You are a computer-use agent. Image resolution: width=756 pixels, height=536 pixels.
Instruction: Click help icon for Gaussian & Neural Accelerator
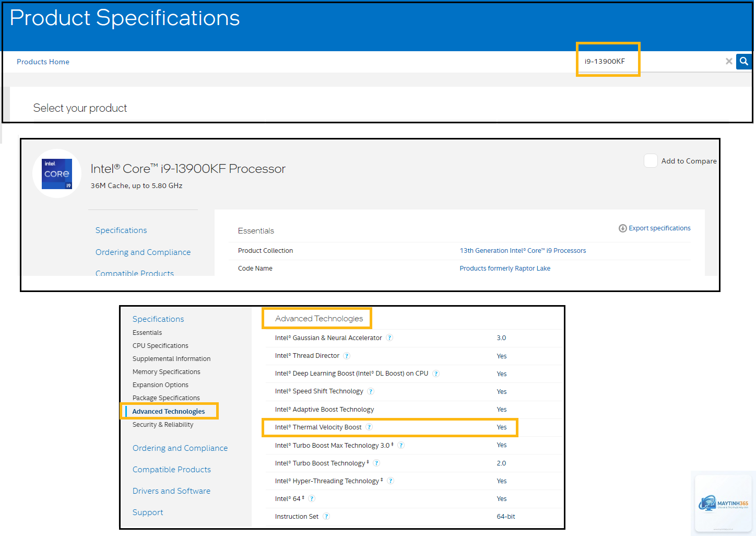point(389,338)
